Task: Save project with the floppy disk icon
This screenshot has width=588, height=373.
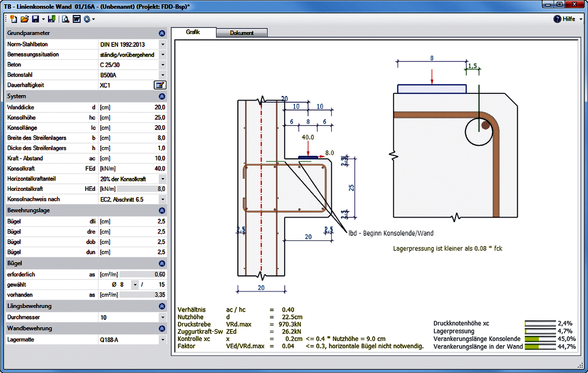Action: [x=35, y=19]
